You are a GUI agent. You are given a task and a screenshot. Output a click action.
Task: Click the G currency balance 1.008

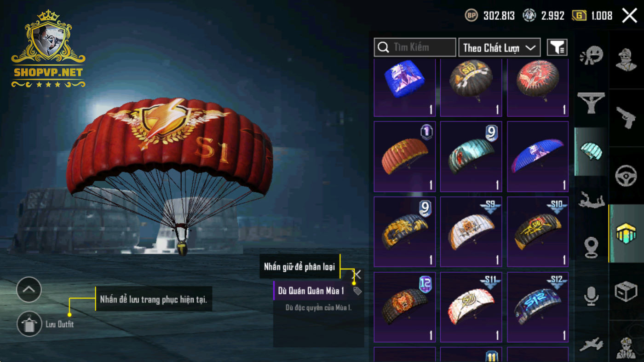click(x=592, y=16)
